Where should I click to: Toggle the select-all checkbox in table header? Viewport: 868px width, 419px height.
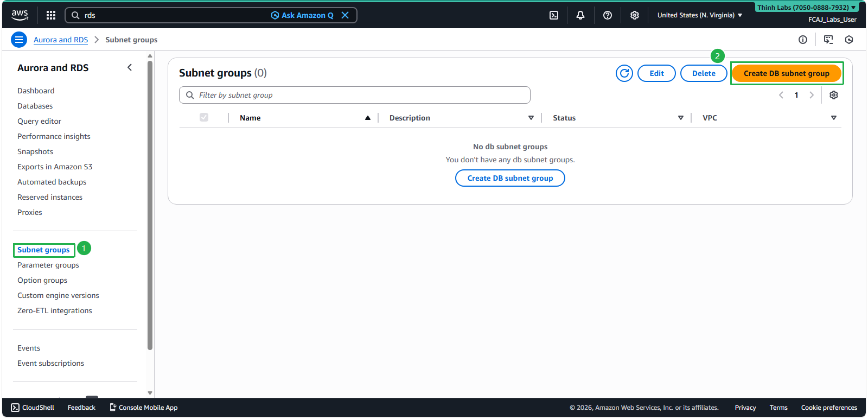pos(204,117)
